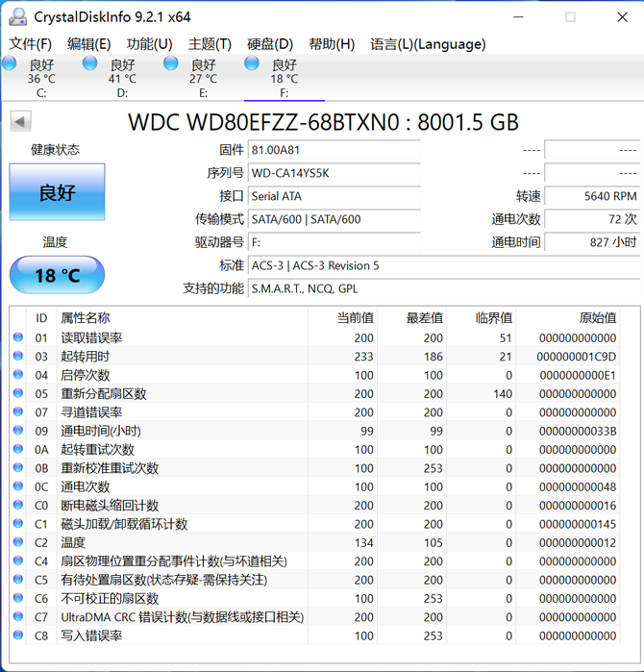This screenshot has height=672, width=644.
Task: Open the 语言(L)(Language) menu
Action: click(428, 43)
